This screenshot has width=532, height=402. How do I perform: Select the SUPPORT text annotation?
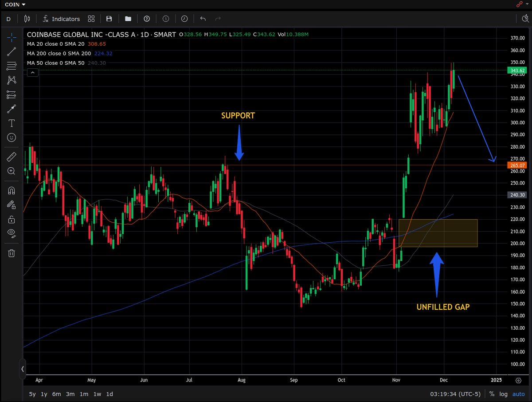pyautogui.click(x=238, y=115)
